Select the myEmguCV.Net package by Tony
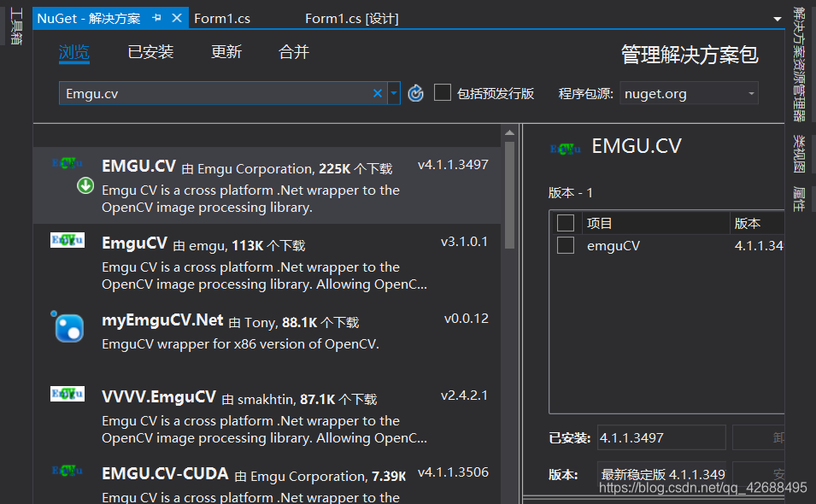Image resolution: width=816 pixels, height=504 pixels. (267, 339)
